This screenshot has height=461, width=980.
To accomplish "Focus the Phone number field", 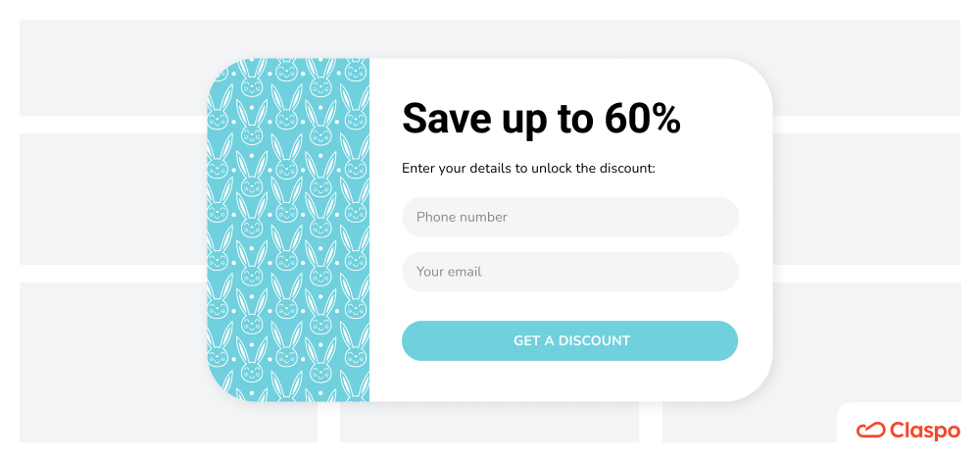I will [570, 217].
